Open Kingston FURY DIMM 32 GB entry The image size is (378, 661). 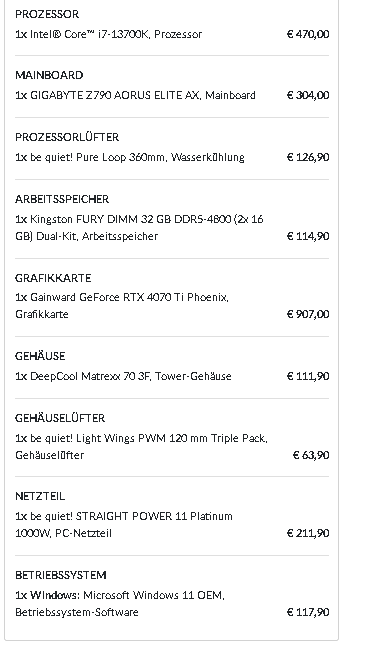[139, 228]
